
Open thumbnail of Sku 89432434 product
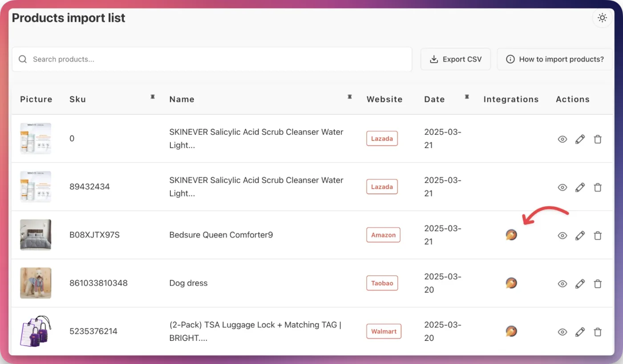tap(36, 186)
